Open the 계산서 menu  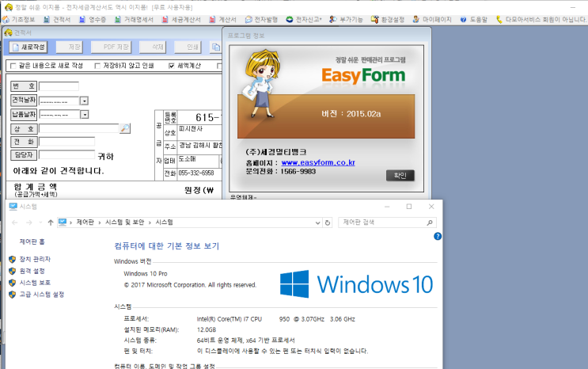pyautogui.click(x=222, y=20)
